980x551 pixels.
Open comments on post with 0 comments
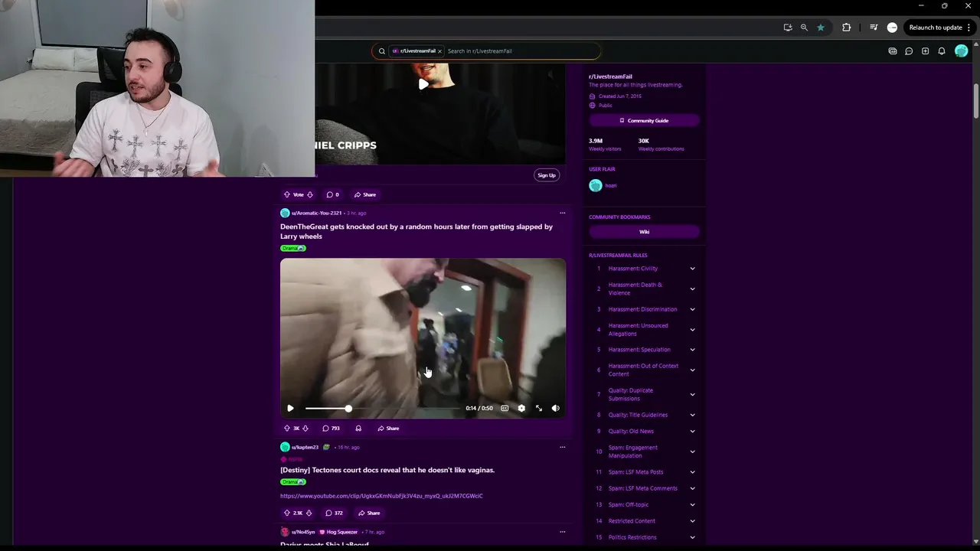(x=332, y=194)
